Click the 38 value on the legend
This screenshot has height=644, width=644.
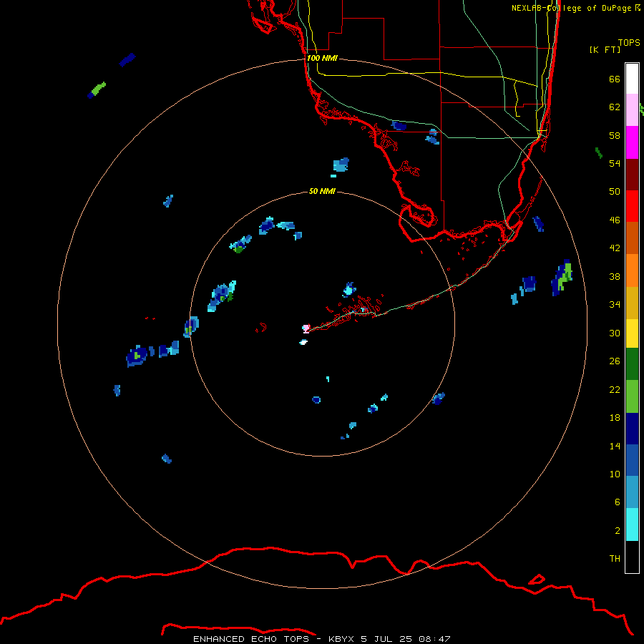tap(615, 276)
